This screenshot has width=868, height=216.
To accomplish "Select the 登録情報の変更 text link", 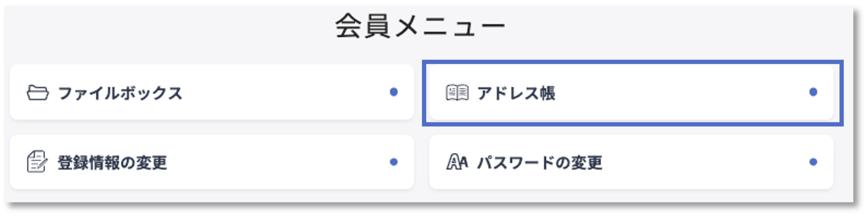I will [112, 163].
